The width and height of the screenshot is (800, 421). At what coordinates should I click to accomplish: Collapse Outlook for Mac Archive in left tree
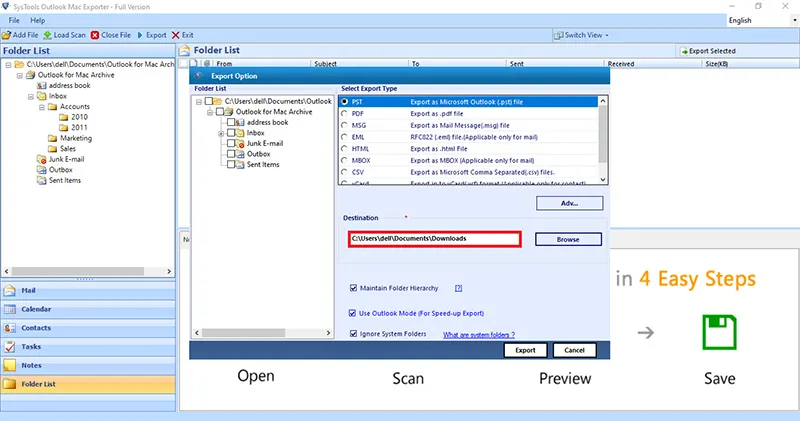click(x=19, y=76)
